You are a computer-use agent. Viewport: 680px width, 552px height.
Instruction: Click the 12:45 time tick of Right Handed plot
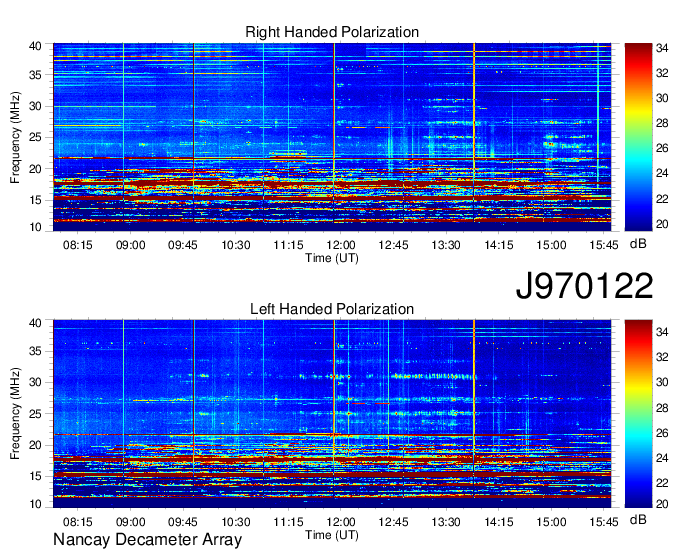393,245
